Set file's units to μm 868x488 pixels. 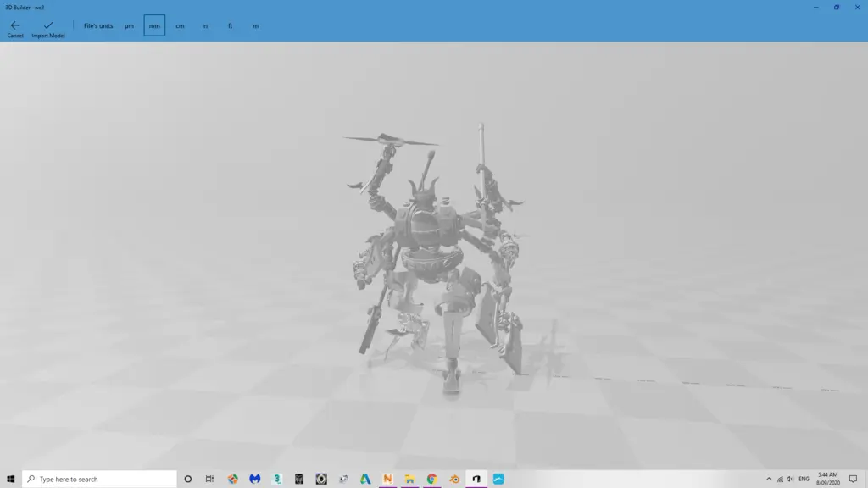pyautogui.click(x=129, y=25)
